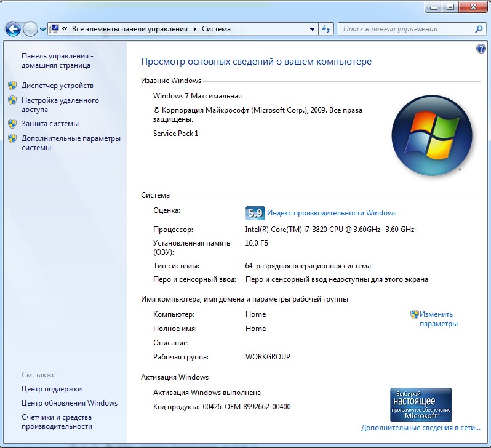Expand arrow after Все элементы панели управления

tap(194, 29)
